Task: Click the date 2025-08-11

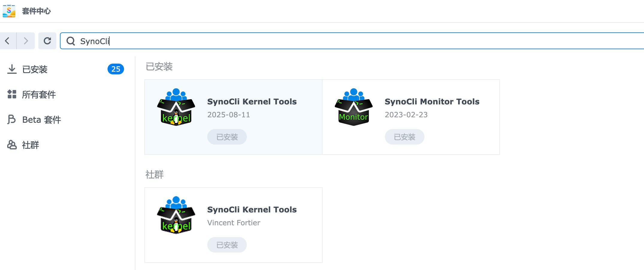Action: pyautogui.click(x=229, y=115)
